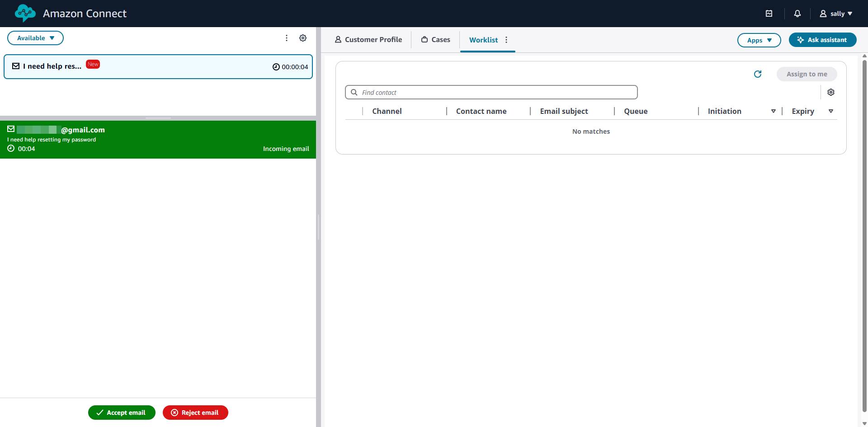
Task: Switch to the Customer Profile tab
Action: click(x=368, y=39)
